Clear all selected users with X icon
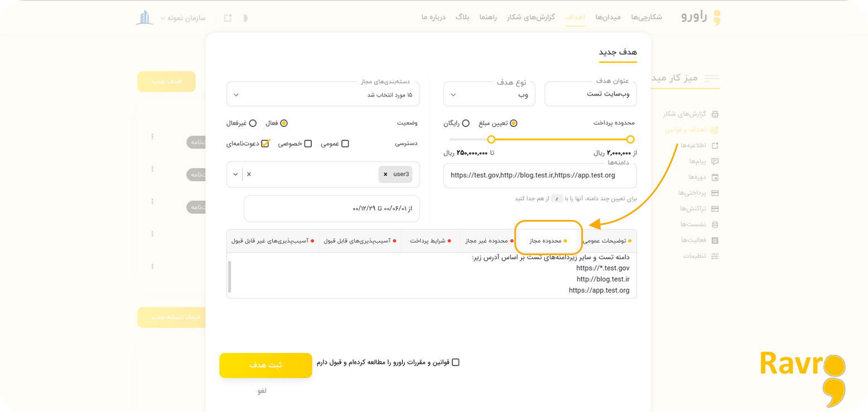Image resolution: width=868 pixels, height=412 pixels. click(x=249, y=174)
